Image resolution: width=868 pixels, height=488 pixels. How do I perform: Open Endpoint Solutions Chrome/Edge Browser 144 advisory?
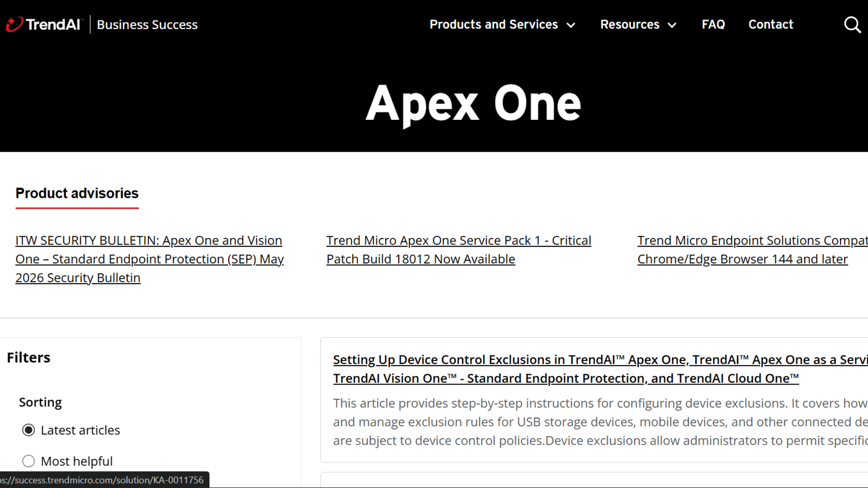click(x=752, y=249)
